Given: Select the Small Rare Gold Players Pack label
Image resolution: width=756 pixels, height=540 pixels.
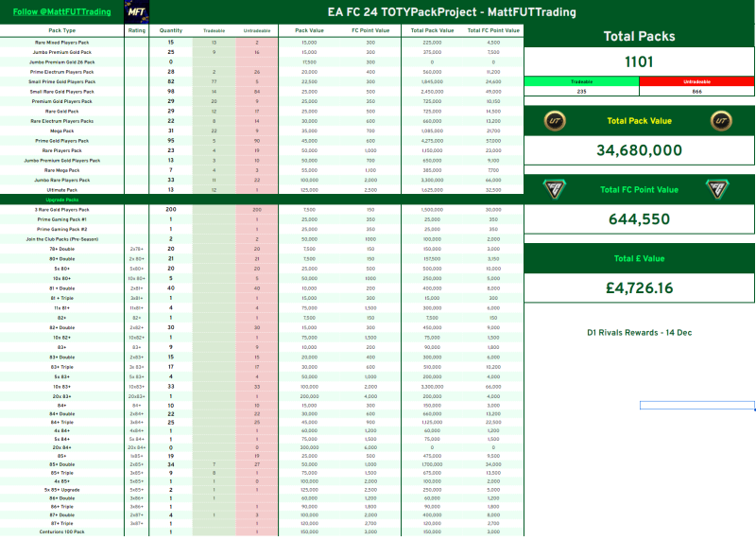Looking at the screenshot, I should tap(62, 92).
